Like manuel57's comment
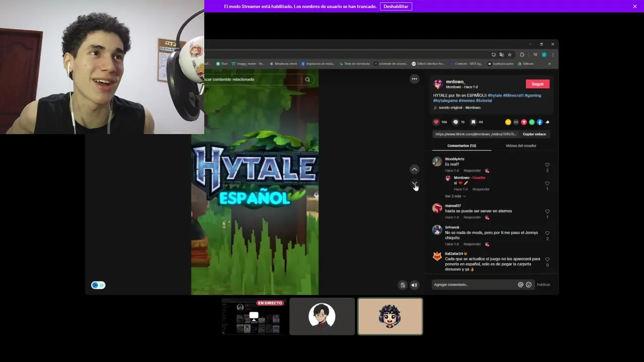Screen dimensions: 644x362 [x=547, y=212]
